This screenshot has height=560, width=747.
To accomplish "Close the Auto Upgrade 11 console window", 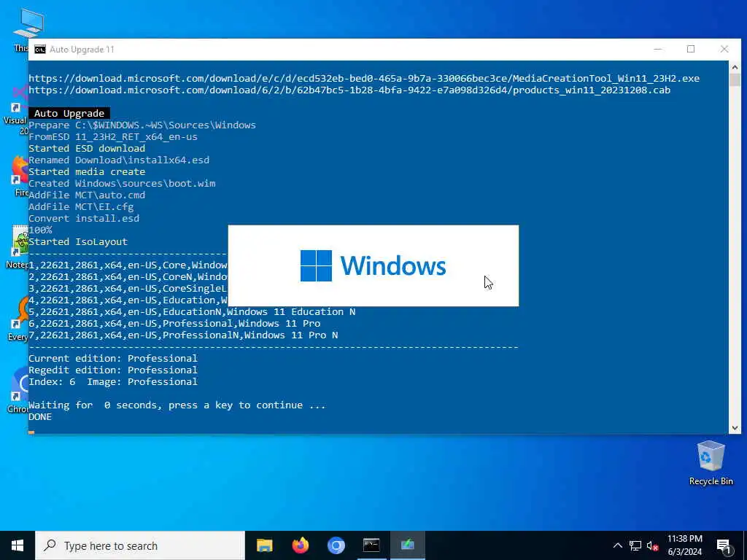I will [x=724, y=49].
